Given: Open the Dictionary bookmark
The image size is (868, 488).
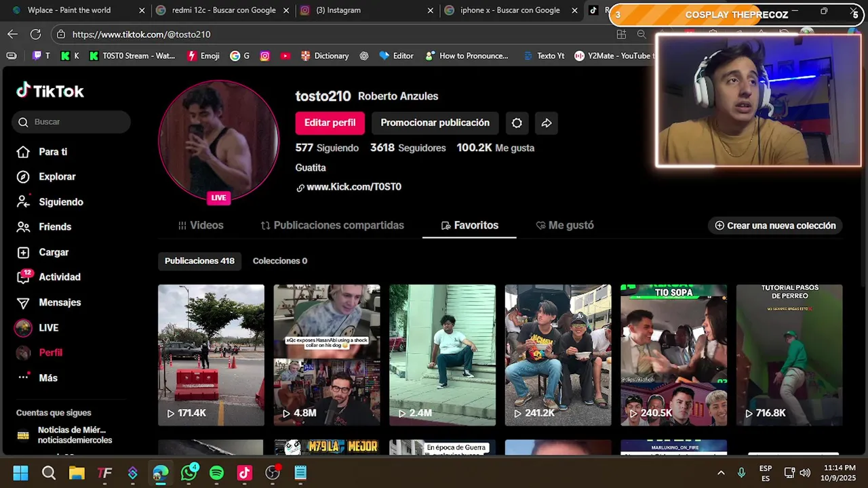Looking at the screenshot, I should pos(325,56).
